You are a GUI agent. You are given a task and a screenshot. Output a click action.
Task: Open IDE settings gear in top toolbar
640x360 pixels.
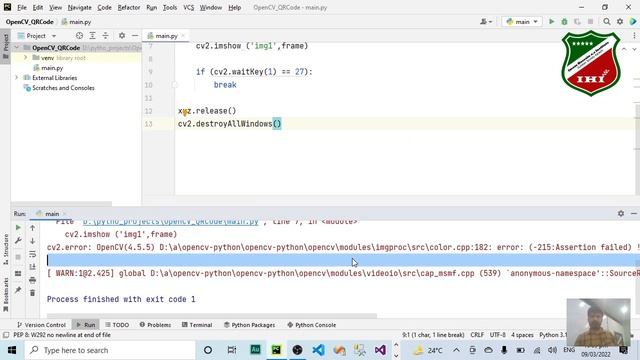pyautogui.click(x=620, y=22)
